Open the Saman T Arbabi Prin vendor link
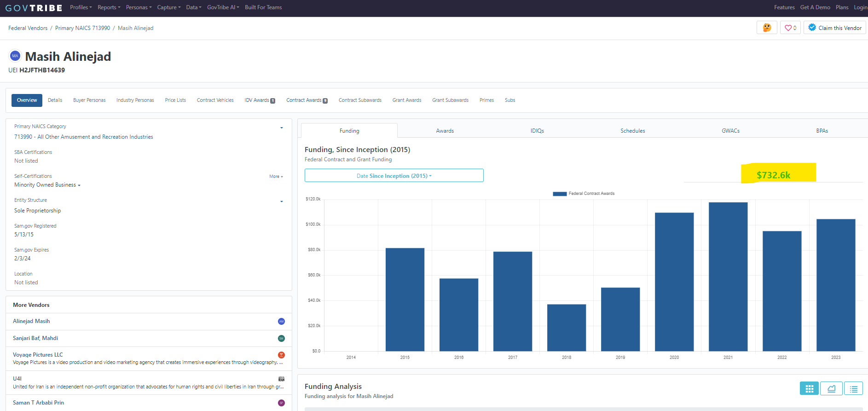The image size is (868, 411). click(38, 403)
